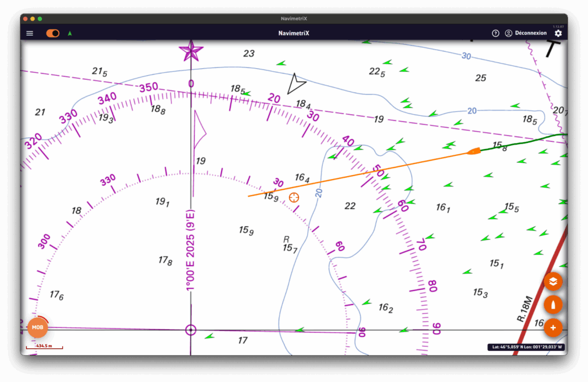Click the 434.5 m map scale bar
Image resolution: width=588 pixels, height=382 pixels.
(x=44, y=346)
